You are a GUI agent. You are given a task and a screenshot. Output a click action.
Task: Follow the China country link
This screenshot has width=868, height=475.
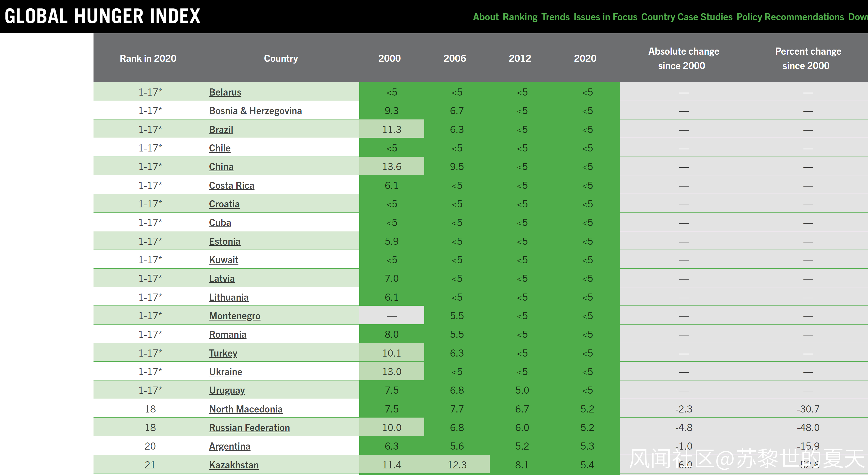pos(221,166)
